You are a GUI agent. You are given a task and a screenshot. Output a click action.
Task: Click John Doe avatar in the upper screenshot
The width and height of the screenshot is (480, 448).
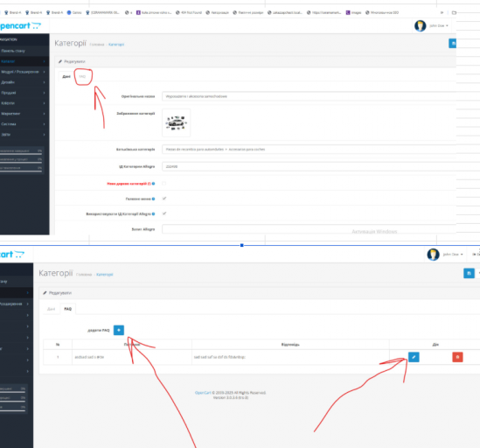click(x=420, y=25)
